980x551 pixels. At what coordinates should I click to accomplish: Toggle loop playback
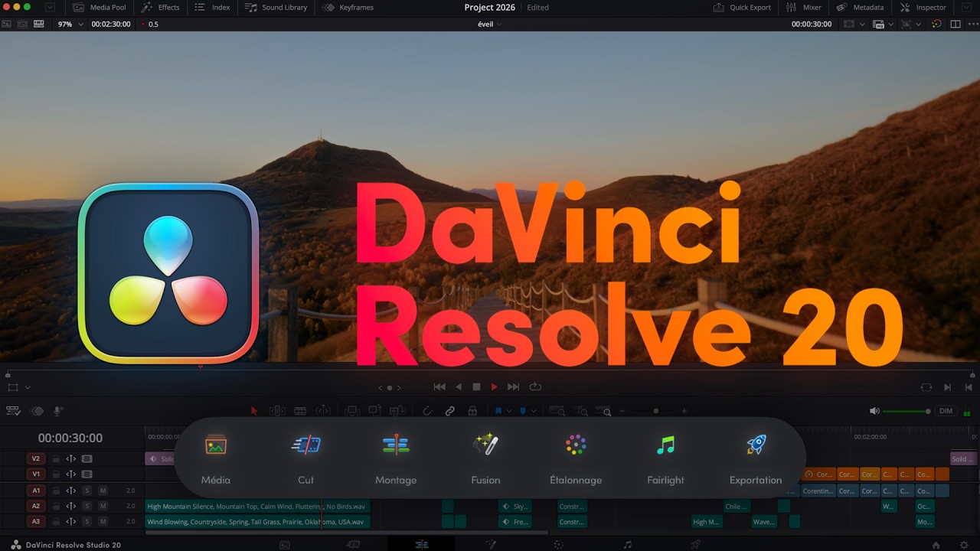[x=535, y=387]
